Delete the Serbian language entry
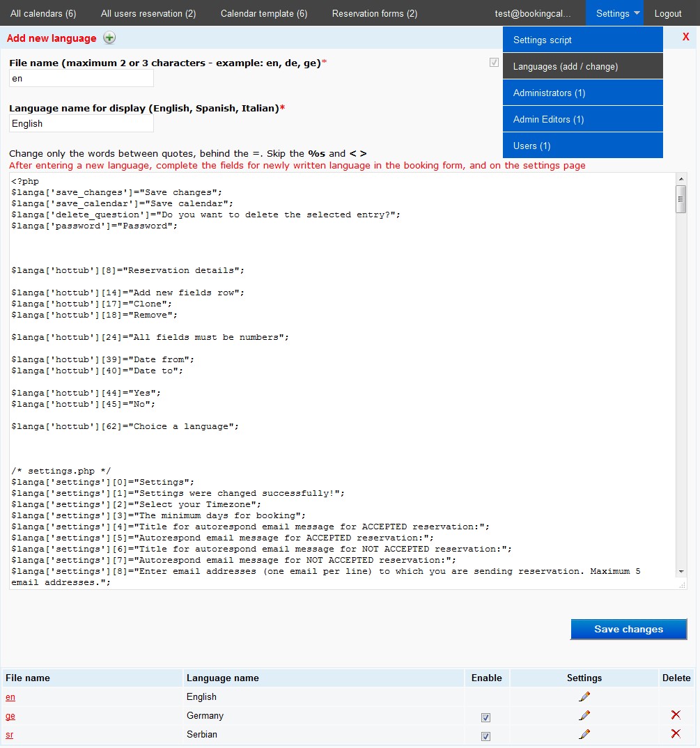Screen dimensions: 700x748 click(x=675, y=734)
